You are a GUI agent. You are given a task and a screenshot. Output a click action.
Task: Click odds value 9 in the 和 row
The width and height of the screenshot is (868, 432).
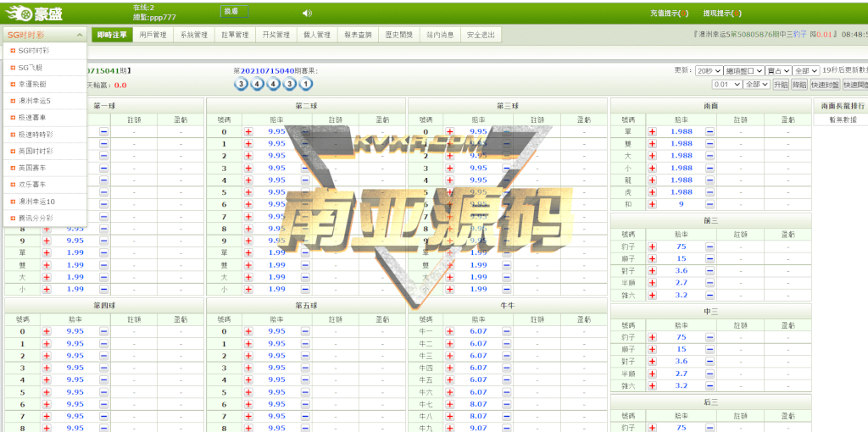tap(682, 205)
